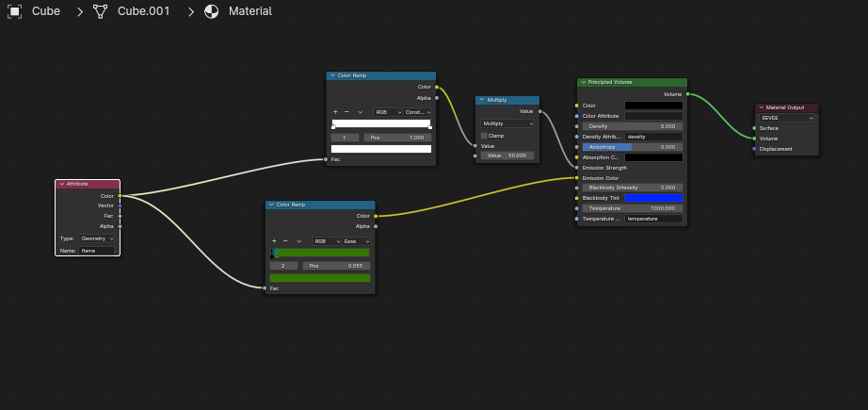Click the Absorption Color black swatch
This screenshot has height=410, width=868.
point(653,157)
